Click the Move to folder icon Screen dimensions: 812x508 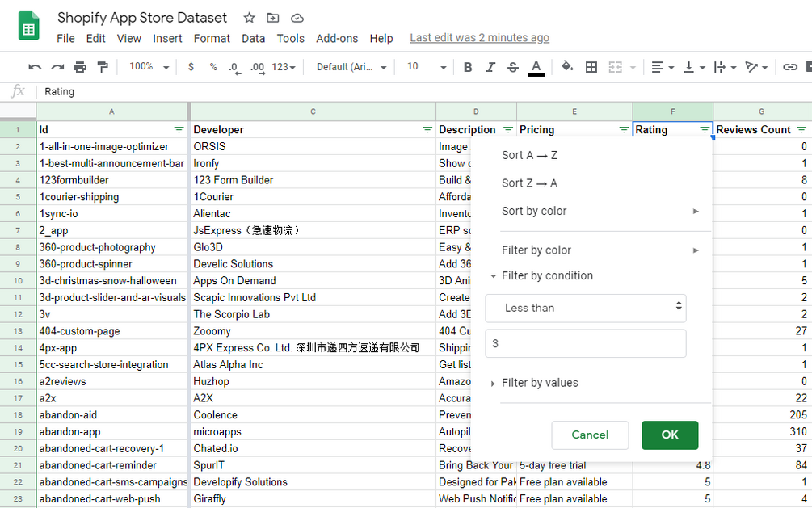(272, 18)
